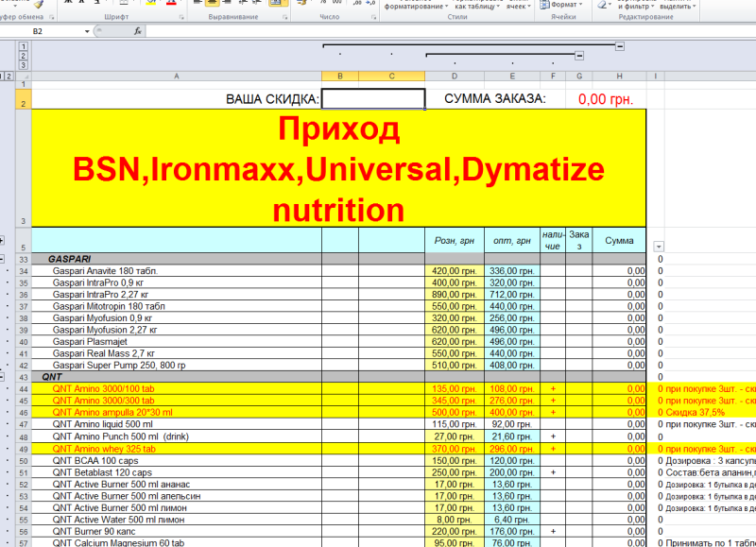Click the Приход BSN,Ironmaxx yellow banner
This screenshot has width=756, height=547.
(338, 169)
